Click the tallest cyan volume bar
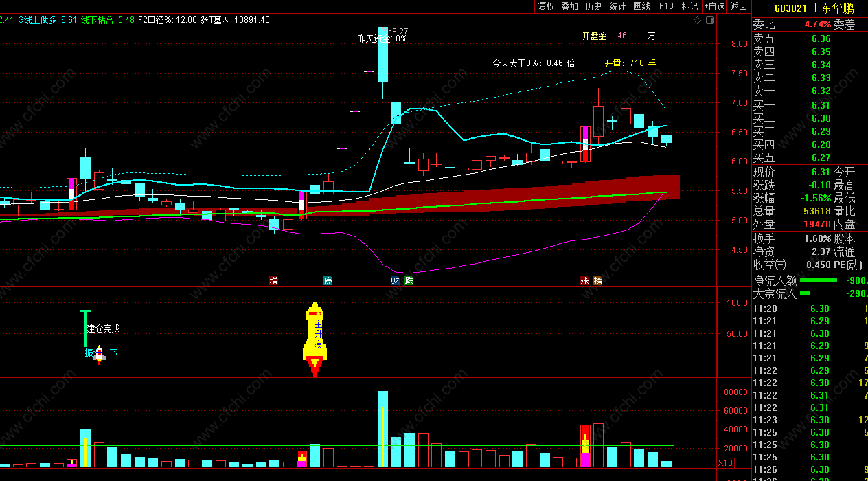868x481 pixels. point(382,429)
